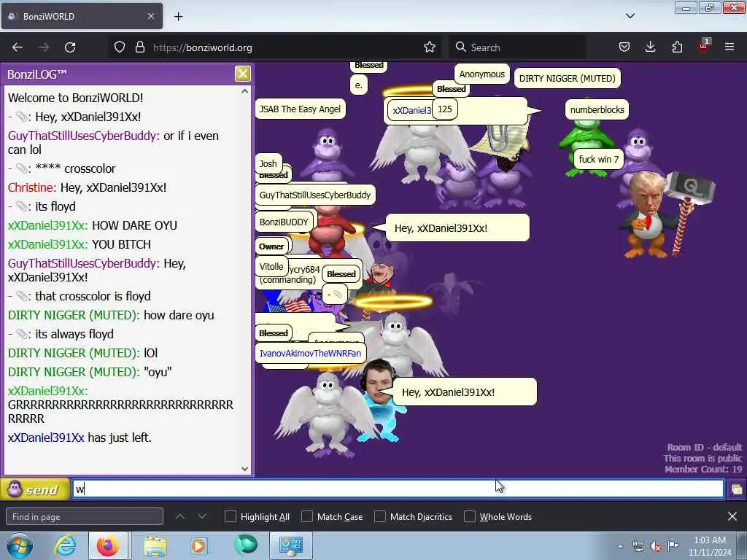747x560 pixels.
Task: Click the muted volume tray icon
Action: (656, 547)
